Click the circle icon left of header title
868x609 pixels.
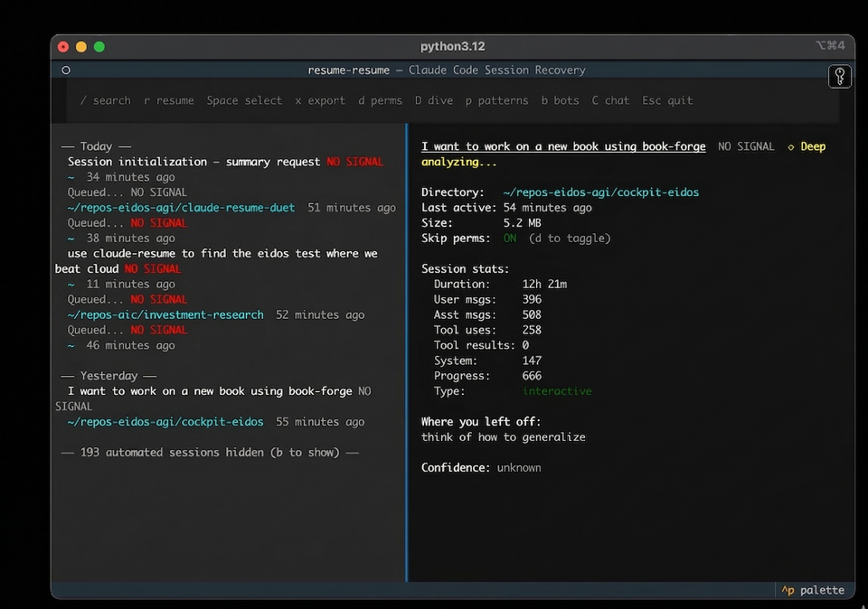[66, 70]
